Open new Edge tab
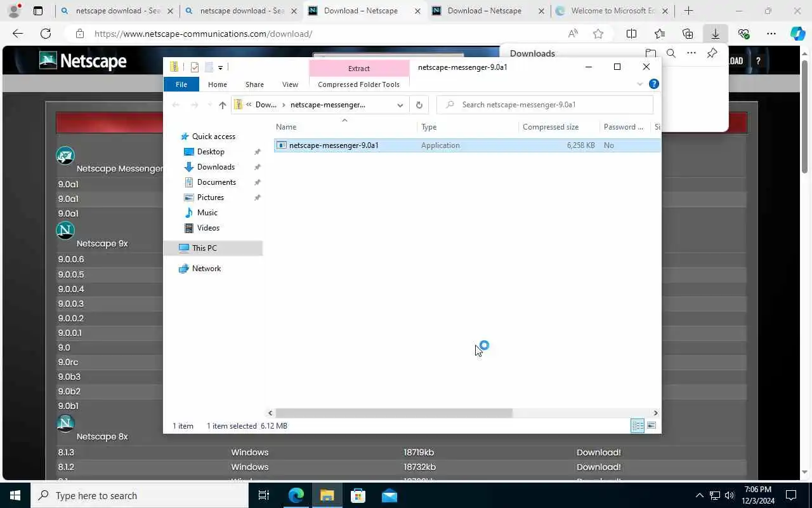Viewport: 812px width, 508px height. point(688,11)
